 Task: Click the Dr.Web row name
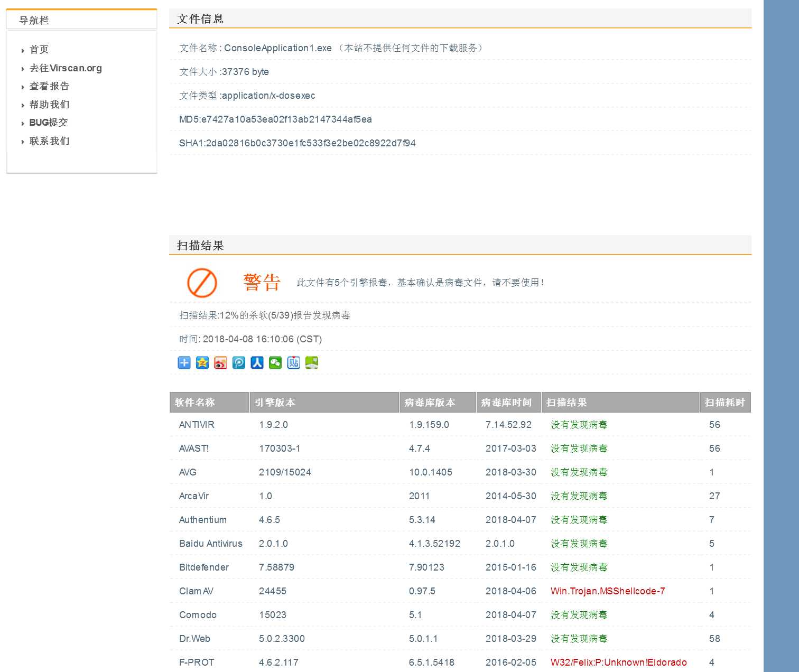coord(194,639)
